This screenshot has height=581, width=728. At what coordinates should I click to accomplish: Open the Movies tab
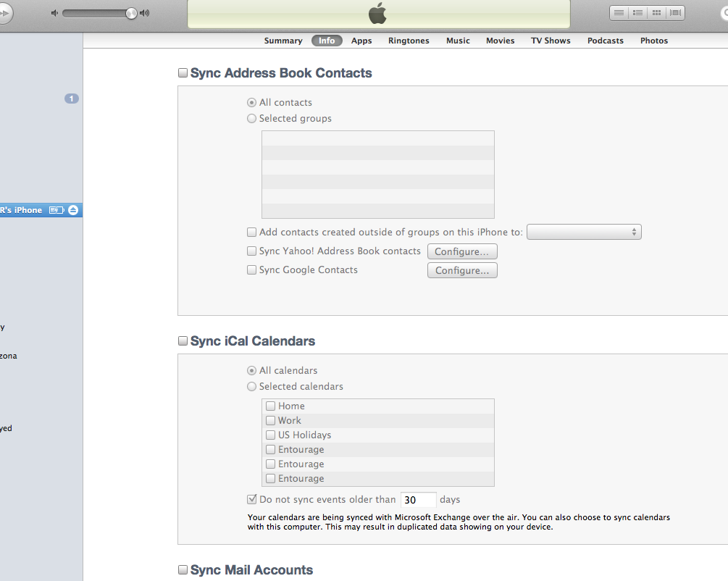click(x=501, y=41)
